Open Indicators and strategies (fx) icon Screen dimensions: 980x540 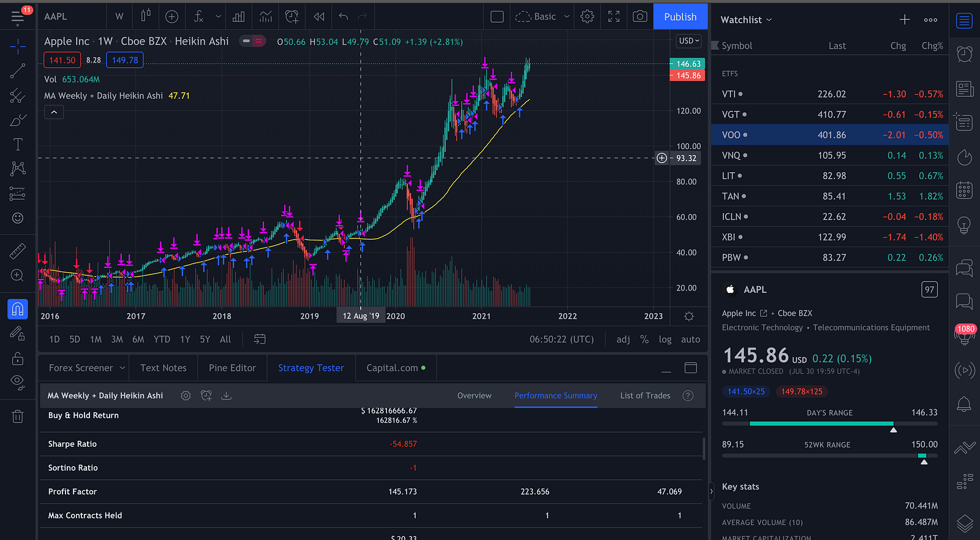coord(198,17)
